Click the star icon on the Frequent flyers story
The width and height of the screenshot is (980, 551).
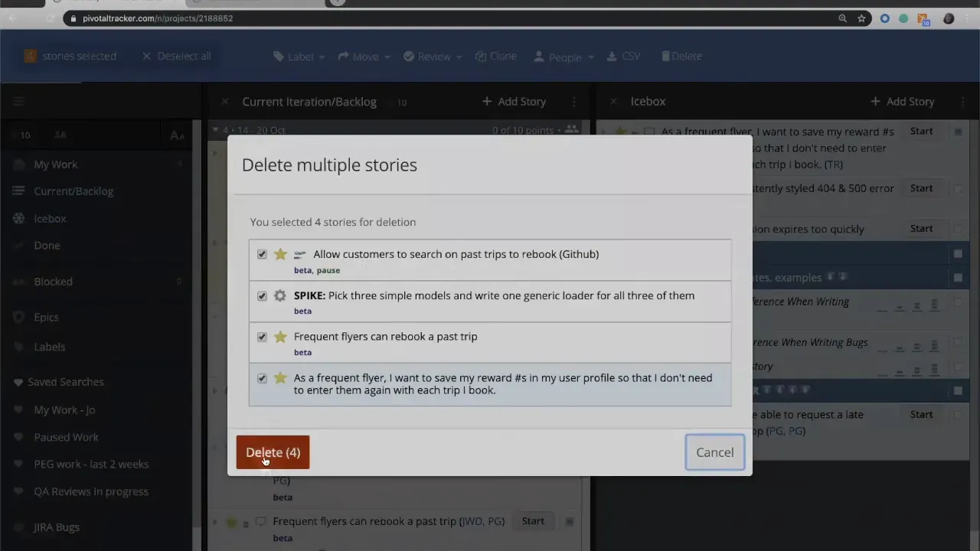click(x=280, y=337)
